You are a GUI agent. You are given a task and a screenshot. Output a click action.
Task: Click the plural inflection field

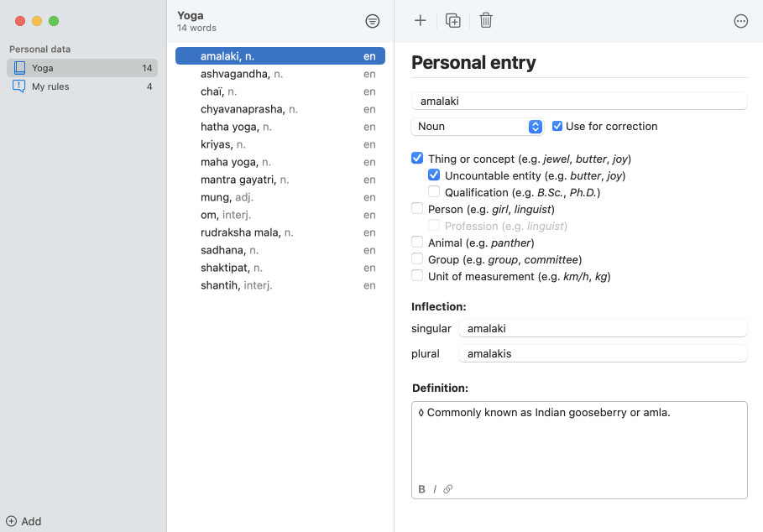tap(603, 354)
